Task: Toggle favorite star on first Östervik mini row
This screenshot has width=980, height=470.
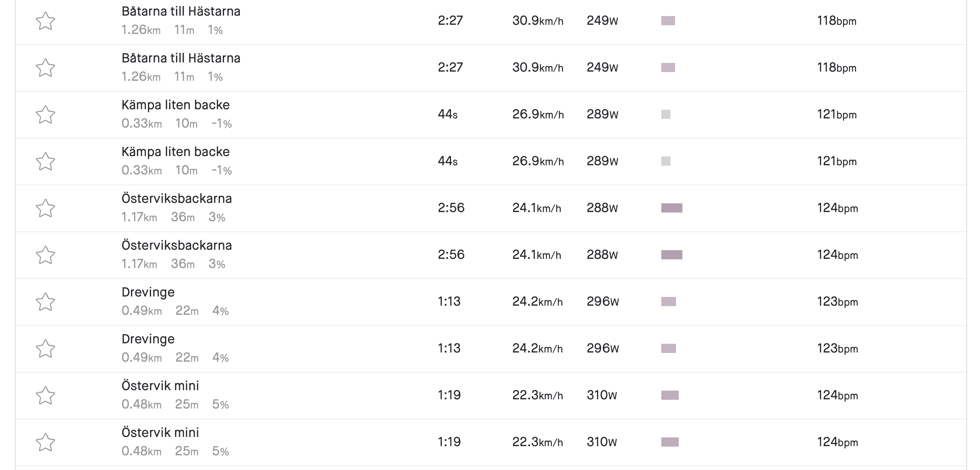Action: 45,396
